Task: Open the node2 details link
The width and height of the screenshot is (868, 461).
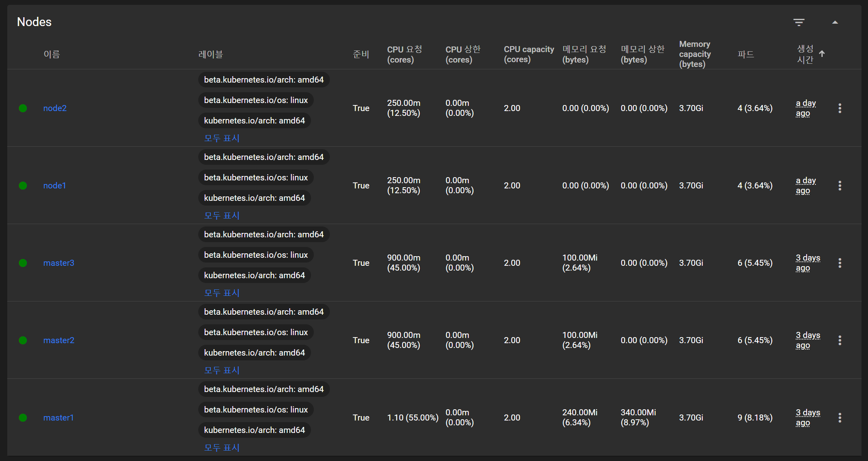Action: 55,108
